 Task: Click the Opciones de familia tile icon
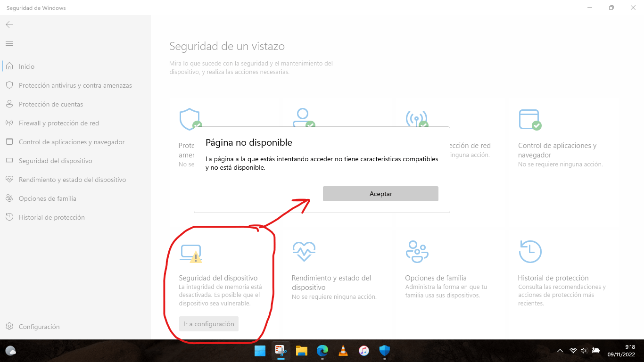(417, 252)
